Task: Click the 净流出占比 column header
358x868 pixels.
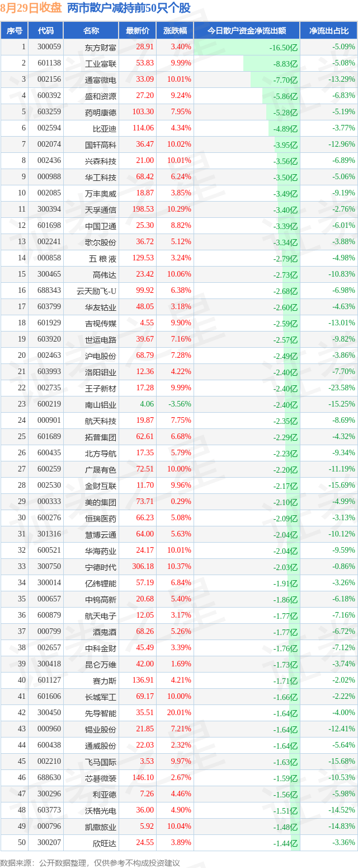Action: tap(329, 31)
